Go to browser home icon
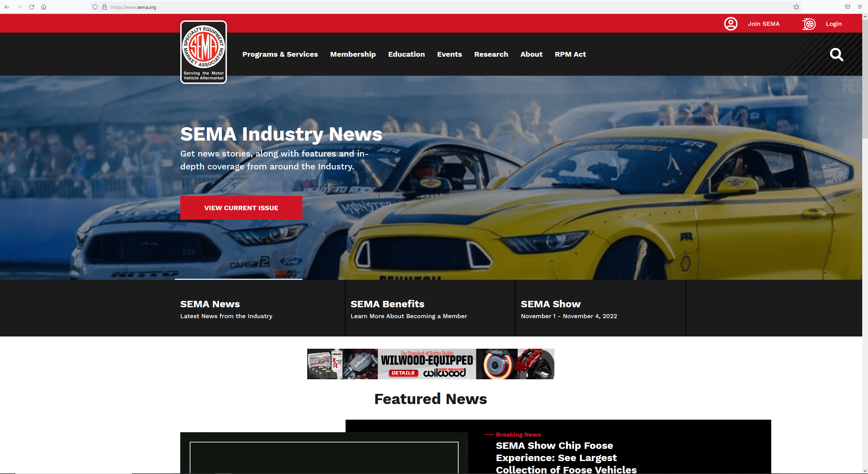This screenshot has width=868, height=474. coord(44,7)
